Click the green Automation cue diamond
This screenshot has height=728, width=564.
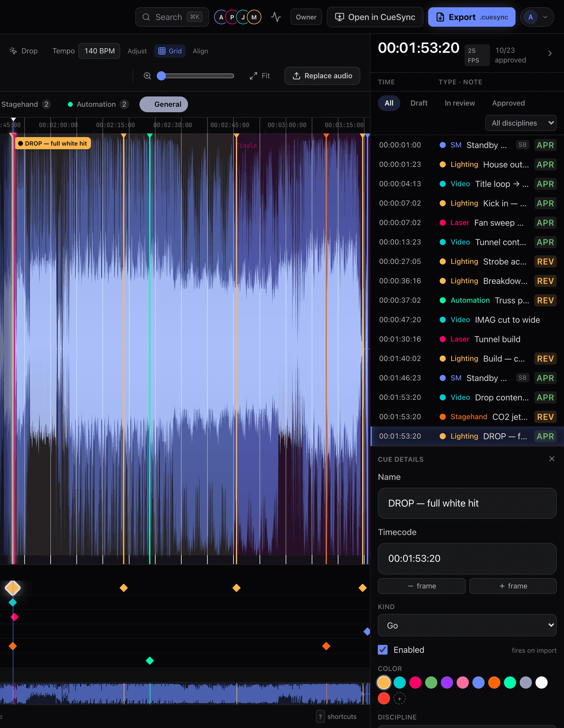(149, 660)
